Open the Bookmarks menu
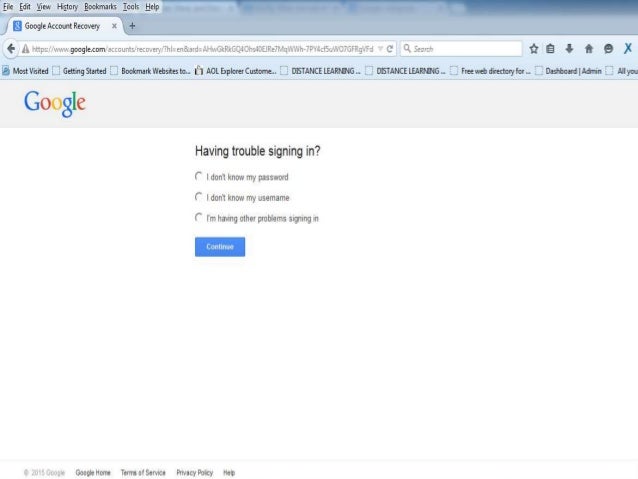 [100, 7]
